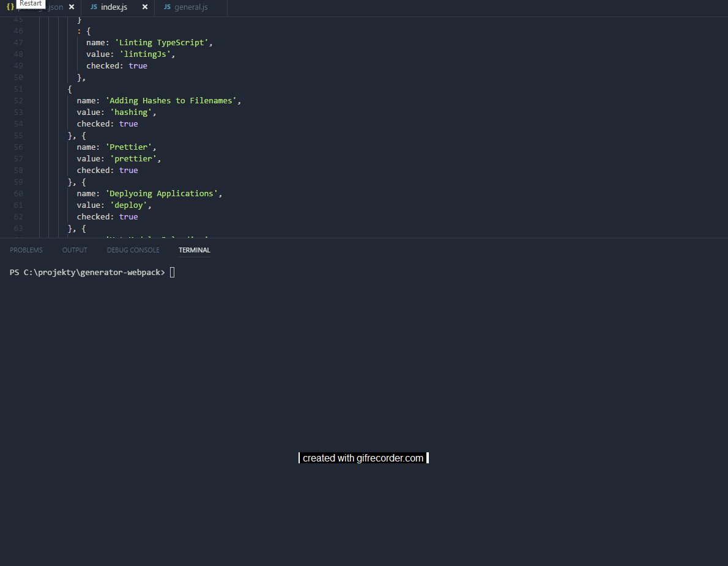Screen dimensions: 728x566
Task: Click line number 47 in gutter
Action: 18,43
